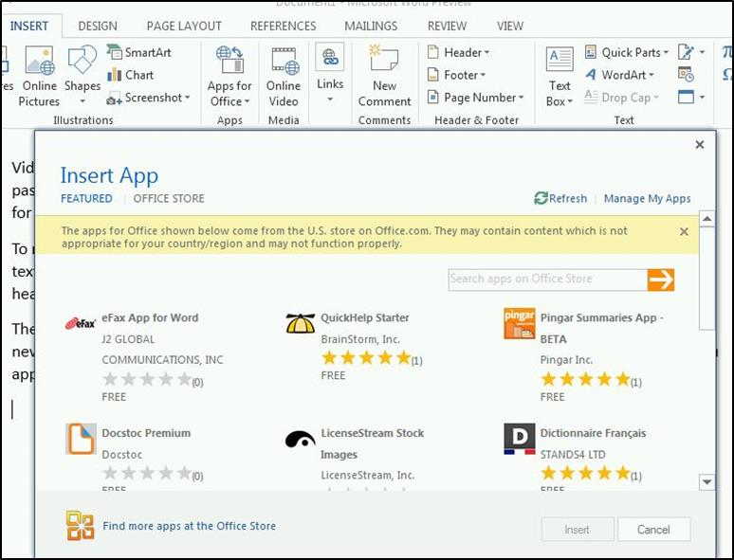Close the Insert App dialog
This screenshot has height=560, width=734.
tap(699, 145)
